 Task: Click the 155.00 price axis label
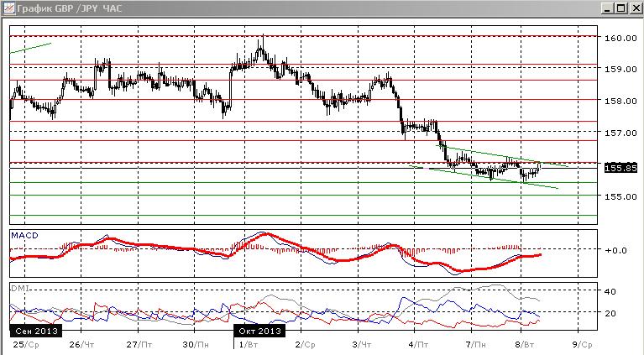tap(620, 196)
